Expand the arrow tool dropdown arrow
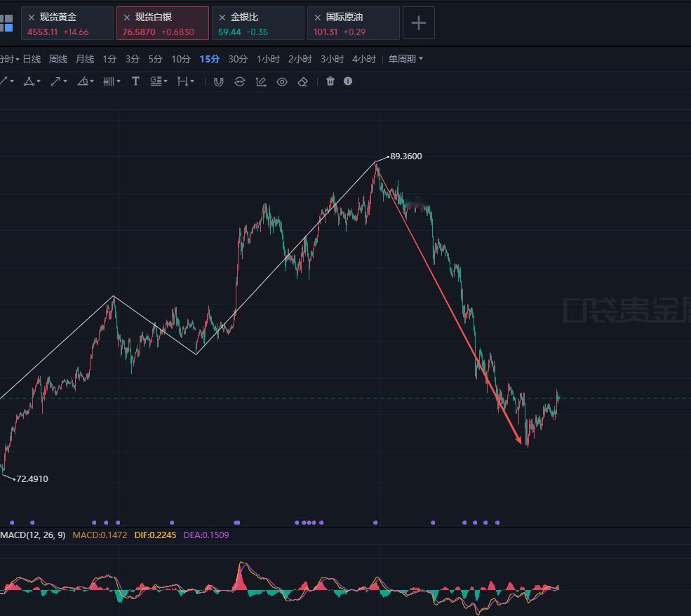Screen dimensions: 691x616 65,81
